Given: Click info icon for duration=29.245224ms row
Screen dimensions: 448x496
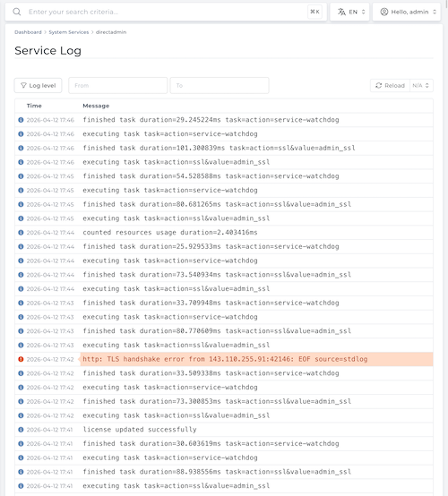Looking at the screenshot, I should click(21, 120).
